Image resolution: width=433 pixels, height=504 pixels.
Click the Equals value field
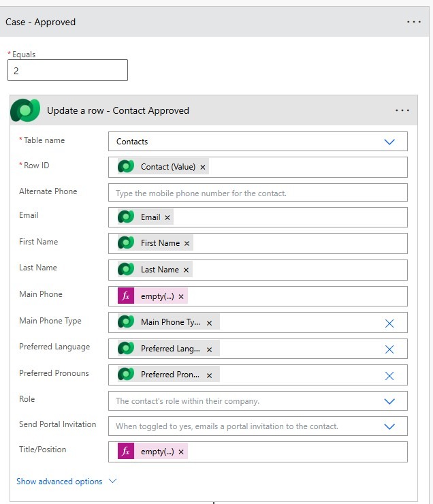(67, 70)
